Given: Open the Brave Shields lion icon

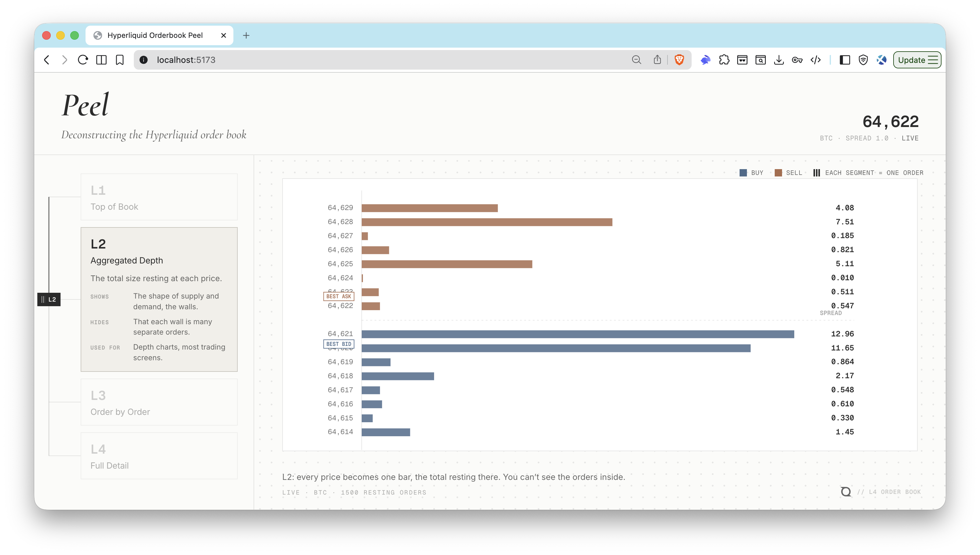Looking at the screenshot, I should point(679,60).
